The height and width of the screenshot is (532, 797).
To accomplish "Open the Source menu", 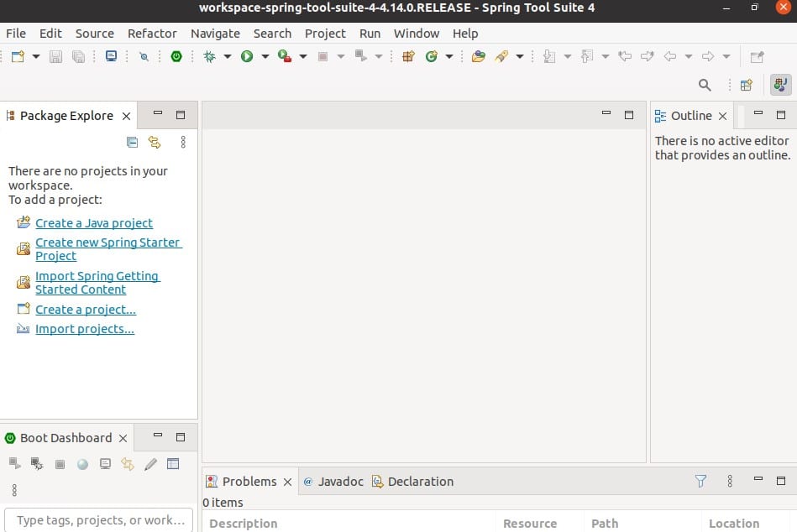I will (x=95, y=34).
